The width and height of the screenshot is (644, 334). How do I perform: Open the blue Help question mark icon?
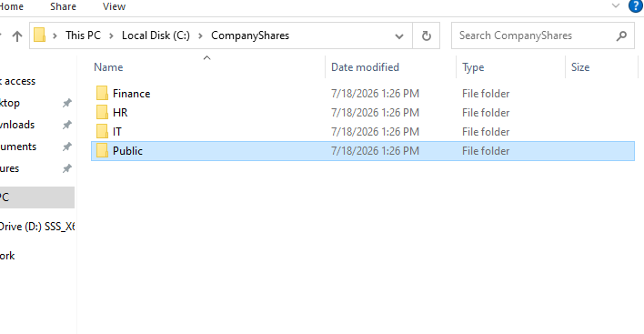(636, 6)
